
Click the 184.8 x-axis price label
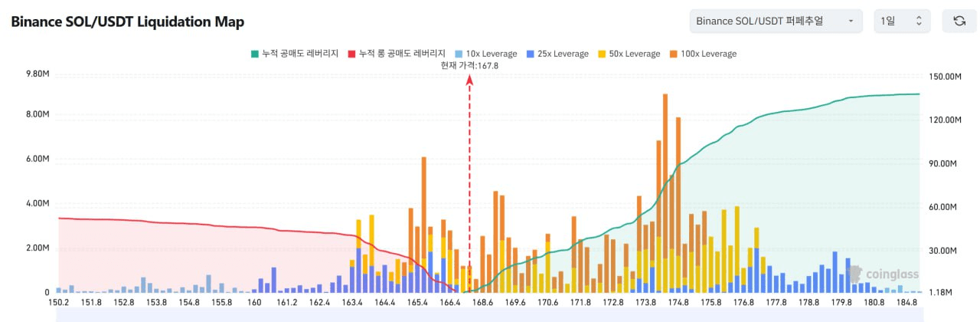[908, 303]
